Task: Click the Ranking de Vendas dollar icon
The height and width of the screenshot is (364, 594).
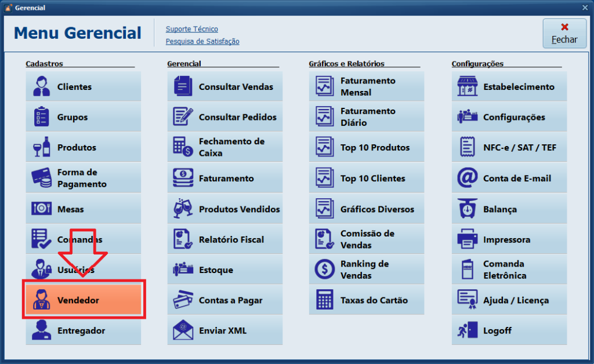Action: click(324, 270)
